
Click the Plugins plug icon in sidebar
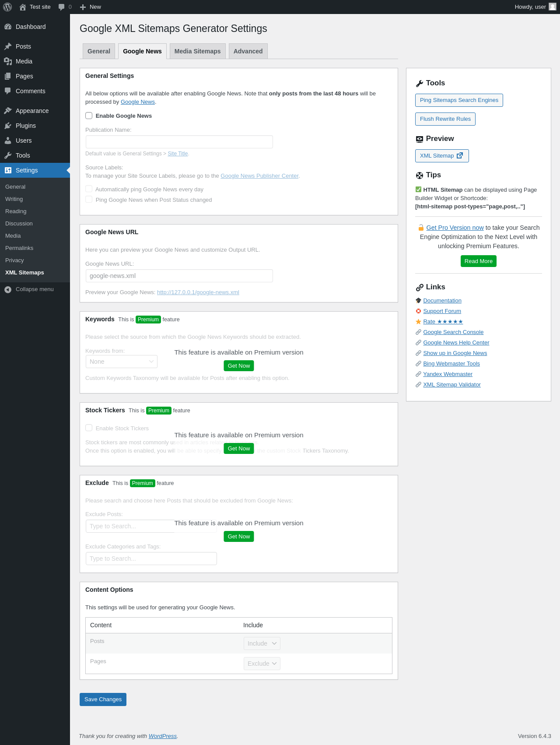pos(8,126)
